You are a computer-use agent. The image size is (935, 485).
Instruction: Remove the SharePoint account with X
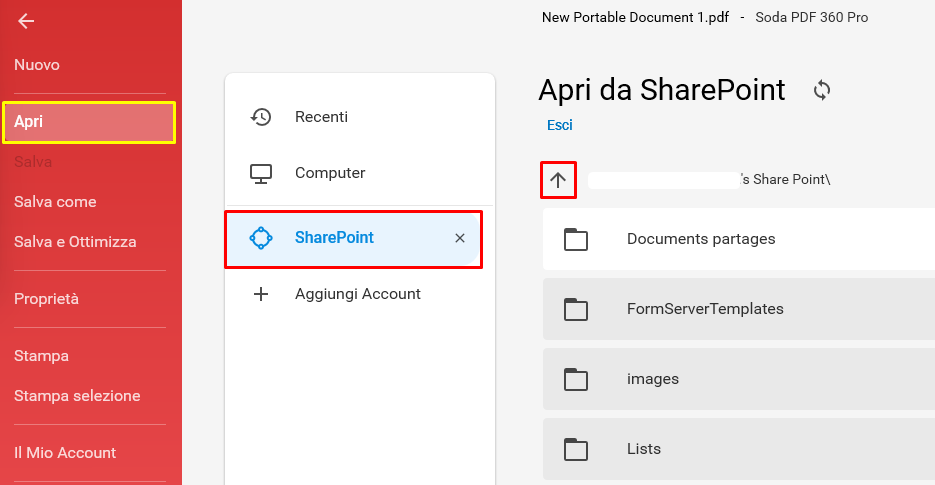click(x=460, y=238)
